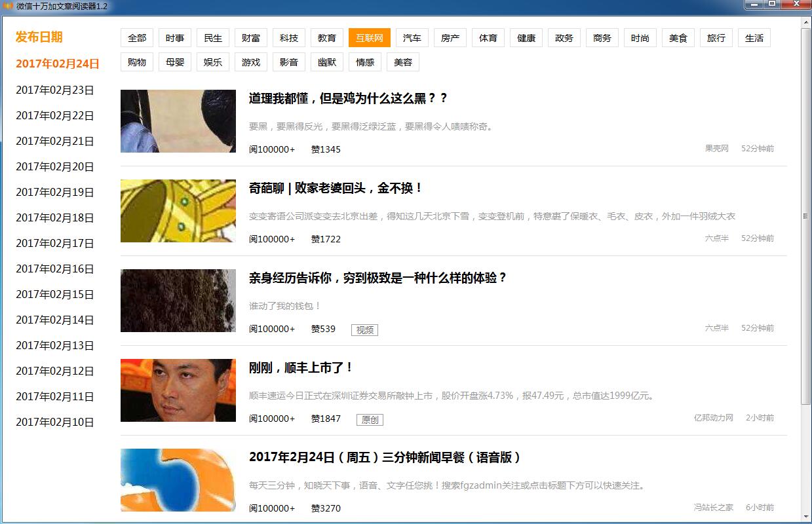Pick date 2017年02月20日

tap(55, 167)
